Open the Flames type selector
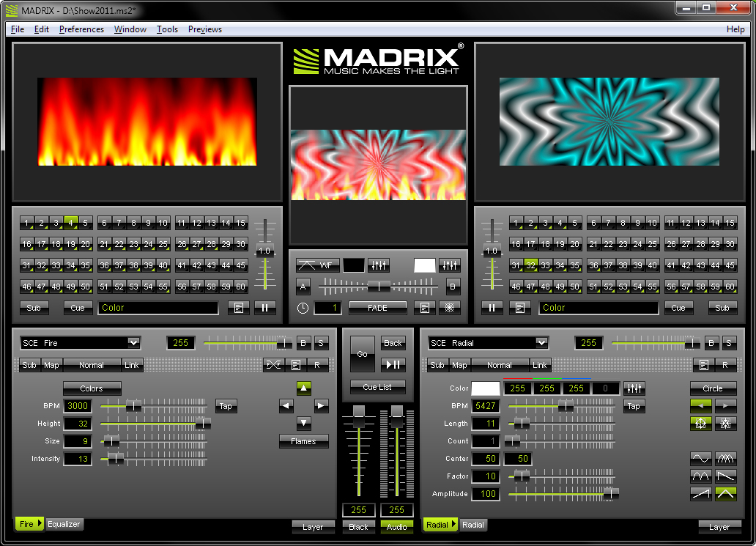The width and height of the screenshot is (756, 546). point(304,441)
